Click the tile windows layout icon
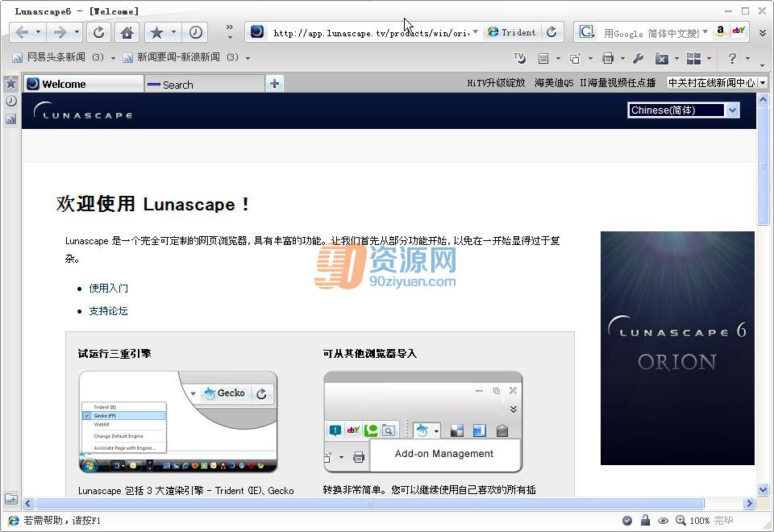774x532 pixels. coord(693,58)
